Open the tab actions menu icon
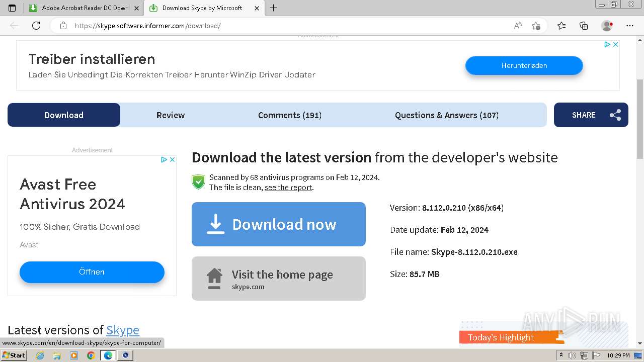This screenshot has width=644, height=362. [x=12, y=8]
